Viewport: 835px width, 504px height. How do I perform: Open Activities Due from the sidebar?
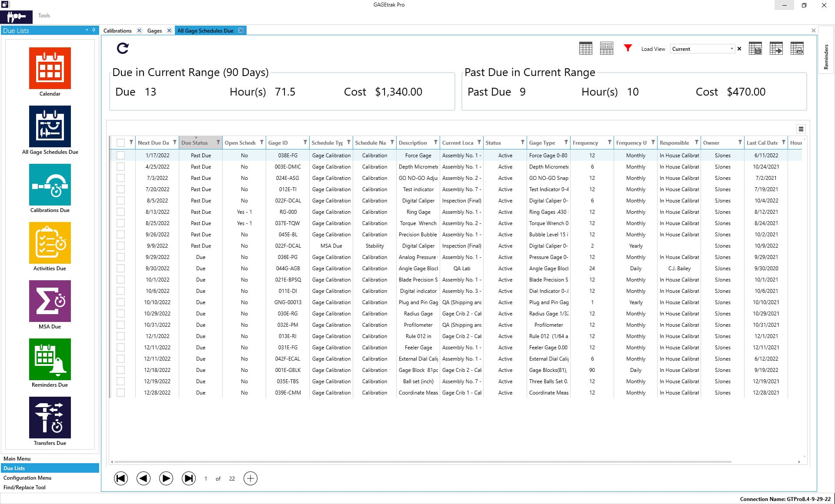(50, 243)
